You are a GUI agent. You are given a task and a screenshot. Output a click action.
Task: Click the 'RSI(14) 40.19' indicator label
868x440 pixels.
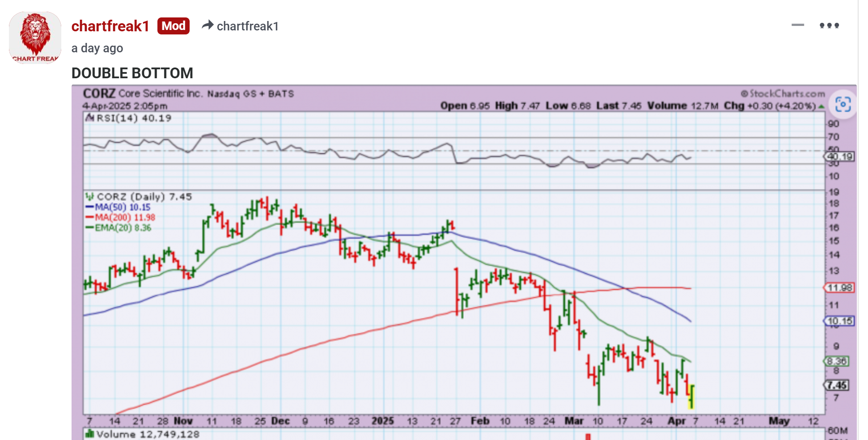[x=134, y=118]
